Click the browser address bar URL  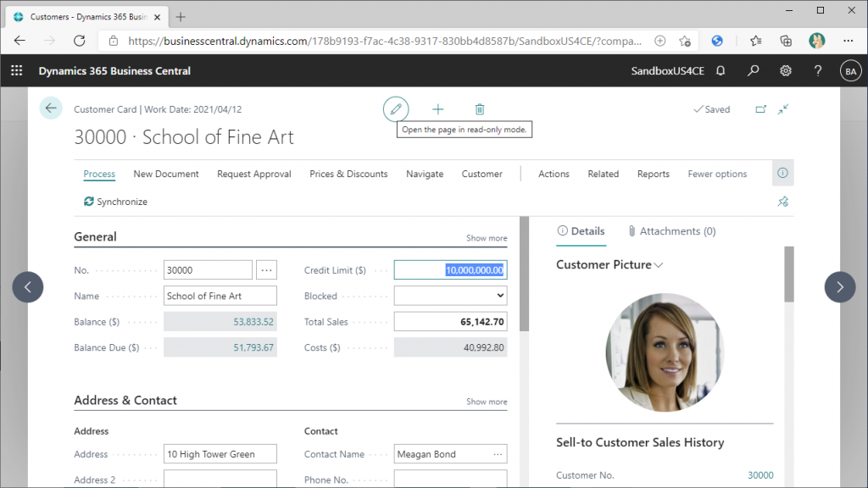[385, 41]
